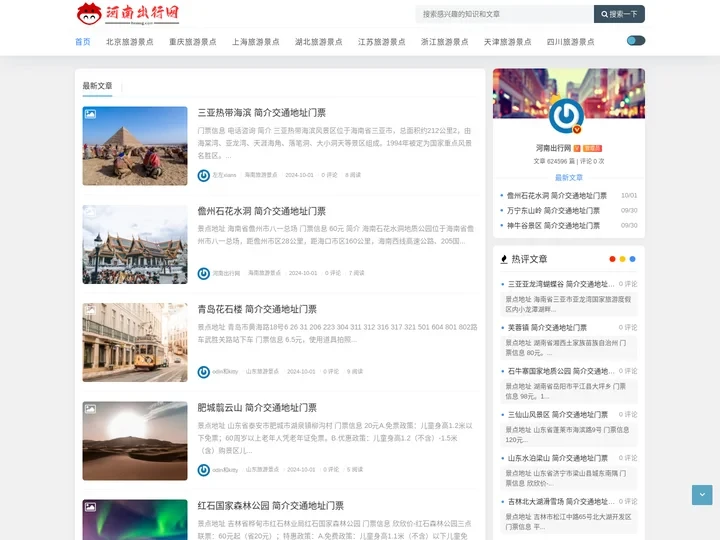Open the tram thumbnail for 青岛花石楼
This screenshot has width=720, height=540.
(x=135, y=343)
